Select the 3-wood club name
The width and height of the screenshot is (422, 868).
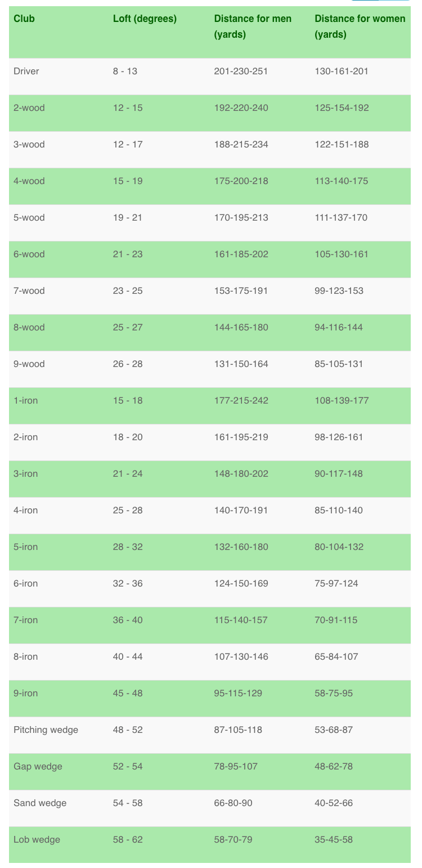[x=29, y=145]
